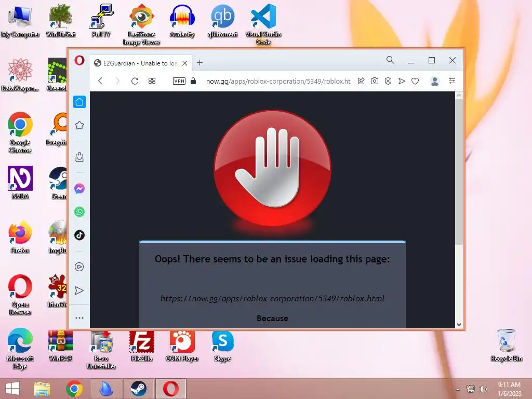Add page to bookmarks with heart
Viewport: 532px width, 399px height.
415,81
